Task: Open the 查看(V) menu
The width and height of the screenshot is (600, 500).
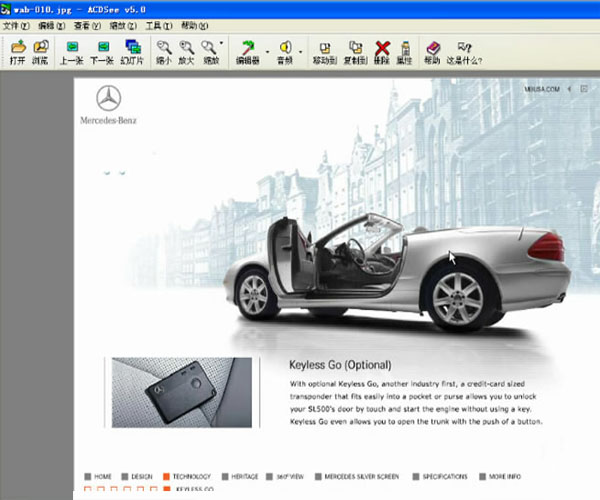Action: pos(88,25)
